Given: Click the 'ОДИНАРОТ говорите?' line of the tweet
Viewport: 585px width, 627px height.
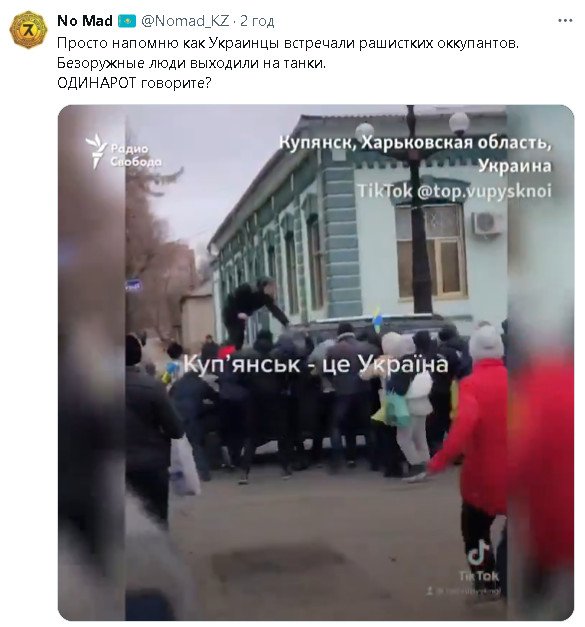Looking at the screenshot, I should pos(134,83).
